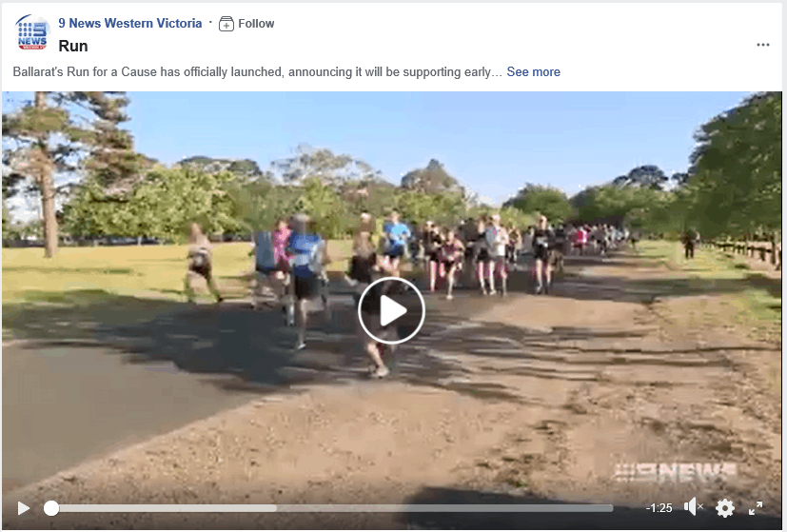The image size is (787, 532).
Task: Click the 9 News logo avatar
Action: (x=32, y=32)
